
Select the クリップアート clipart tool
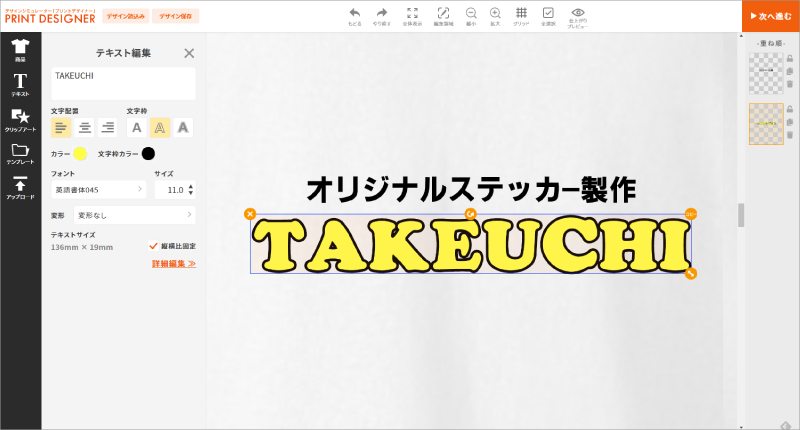tap(19, 120)
